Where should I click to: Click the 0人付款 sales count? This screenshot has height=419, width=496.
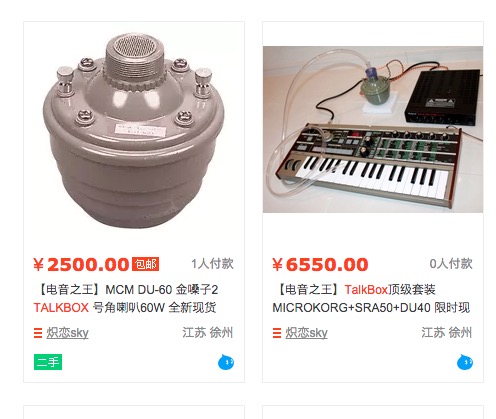451,264
